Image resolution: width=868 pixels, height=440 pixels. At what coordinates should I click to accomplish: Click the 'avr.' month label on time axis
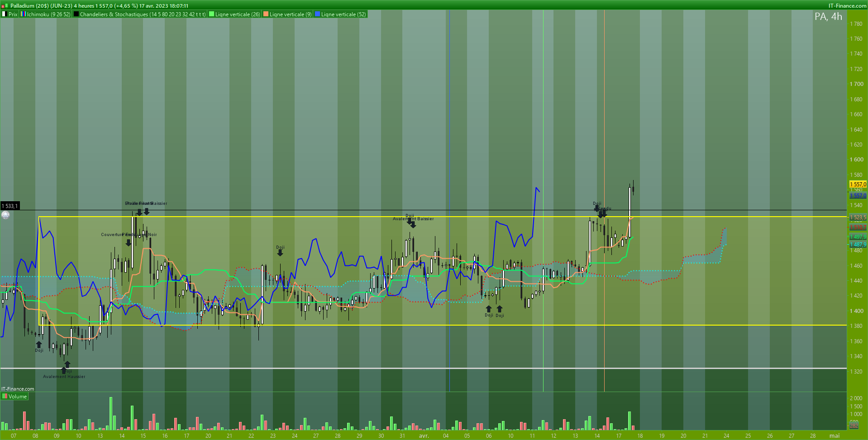(424, 436)
